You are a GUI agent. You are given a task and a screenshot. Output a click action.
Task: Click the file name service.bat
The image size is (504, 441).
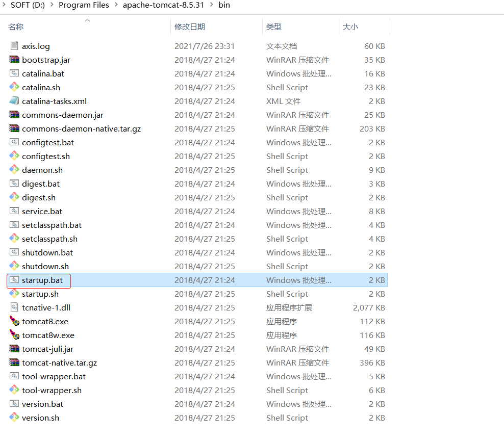[x=42, y=212]
